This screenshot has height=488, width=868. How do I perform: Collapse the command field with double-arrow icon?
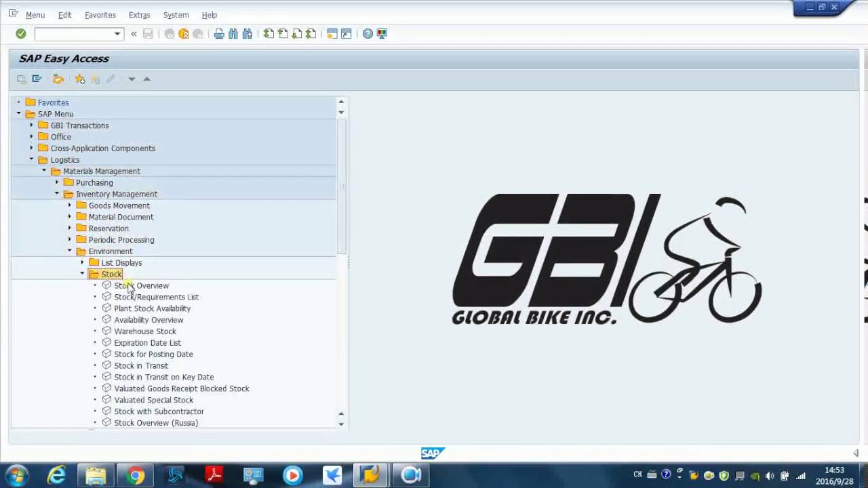coord(134,33)
